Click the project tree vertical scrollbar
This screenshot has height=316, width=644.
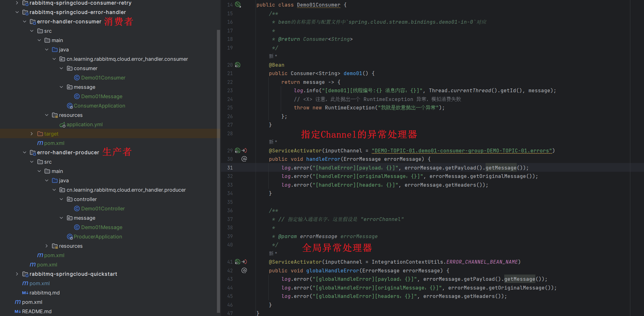pyautogui.click(x=219, y=171)
